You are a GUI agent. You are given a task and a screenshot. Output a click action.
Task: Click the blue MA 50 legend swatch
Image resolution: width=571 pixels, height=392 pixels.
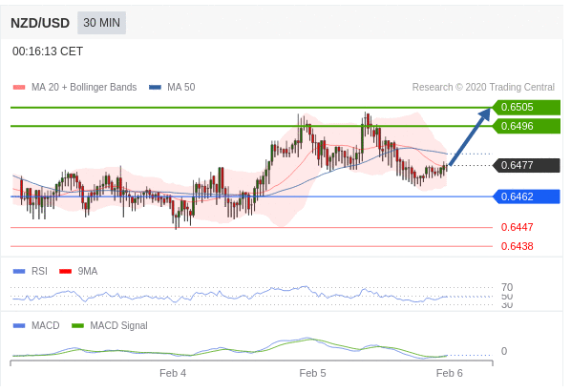click(155, 88)
